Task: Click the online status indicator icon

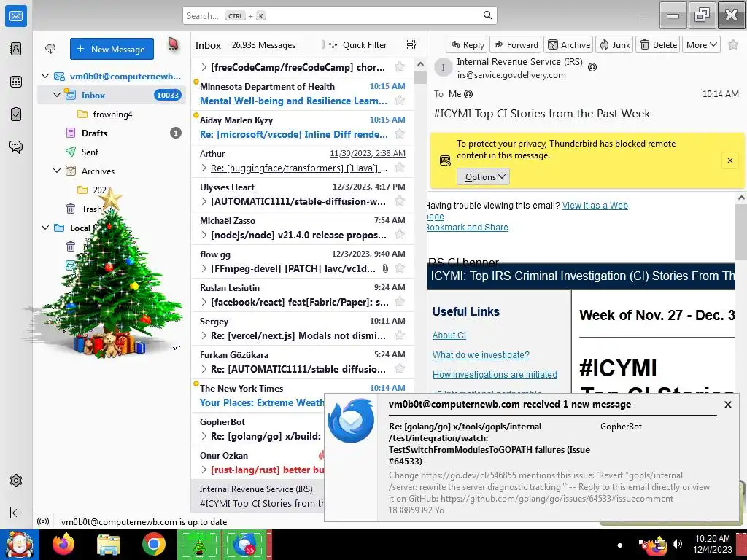Action: (43, 521)
